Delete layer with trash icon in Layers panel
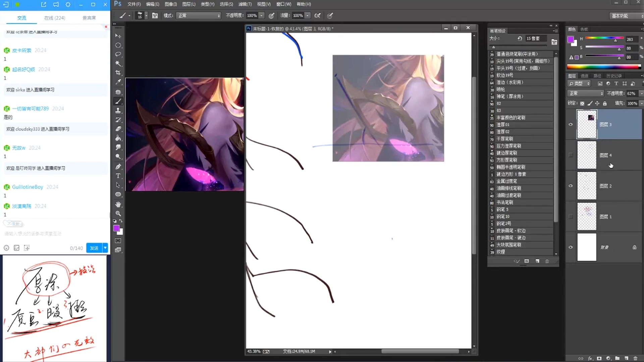The height and width of the screenshot is (362, 644). pos(635,358)
